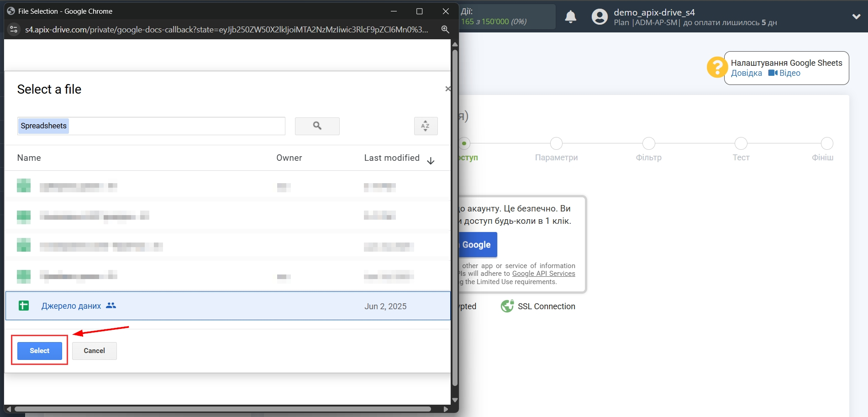This screenshot has height=417, width=868.
Task: Sort by Last modified column header
Action: [x=392, y=158]
